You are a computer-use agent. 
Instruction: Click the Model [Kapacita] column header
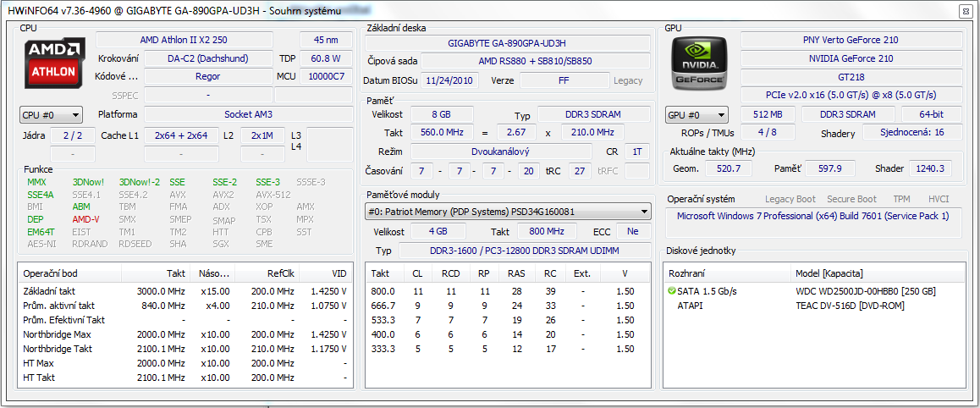pyautogui.click(x=829, y=273)
